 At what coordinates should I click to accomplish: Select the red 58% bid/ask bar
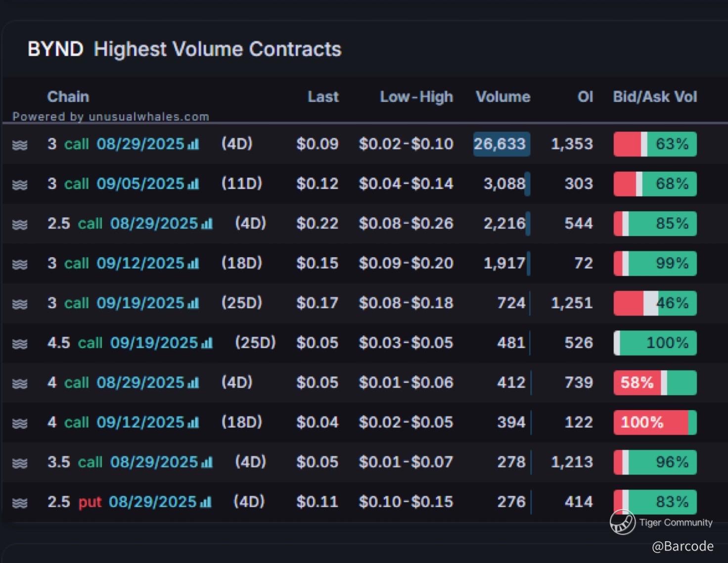pos(655,382)
